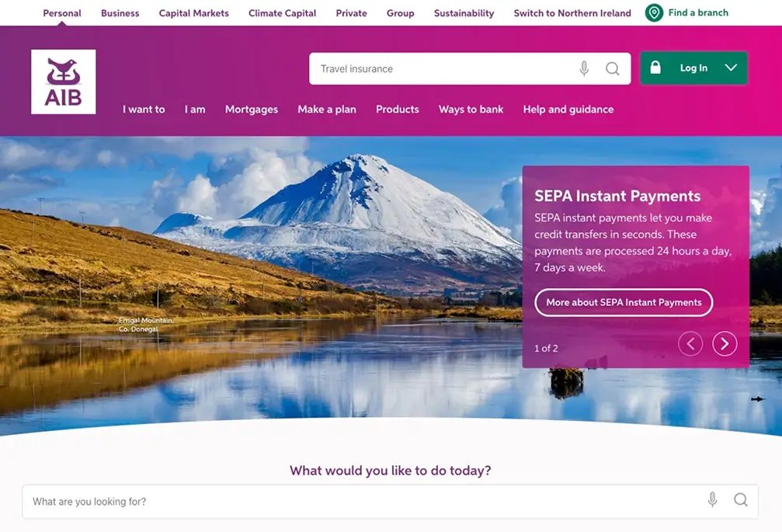Screen dimensions: 782x532
Task: Click the magnifier icon in top search bar
Action: (x=613, y=68)
